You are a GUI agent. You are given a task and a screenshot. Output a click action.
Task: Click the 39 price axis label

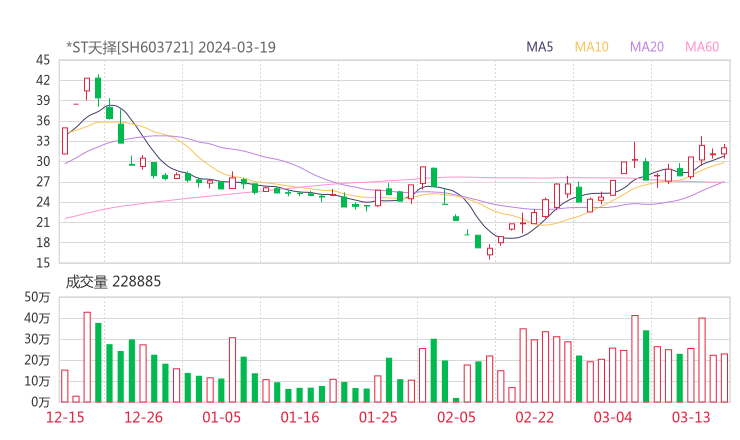[x=42, y=101]
